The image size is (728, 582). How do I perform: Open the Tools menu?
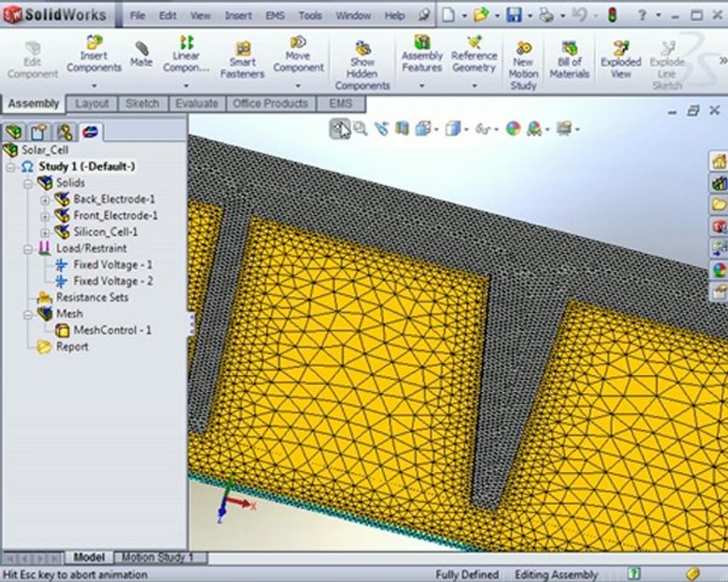[x=310, y=16]
